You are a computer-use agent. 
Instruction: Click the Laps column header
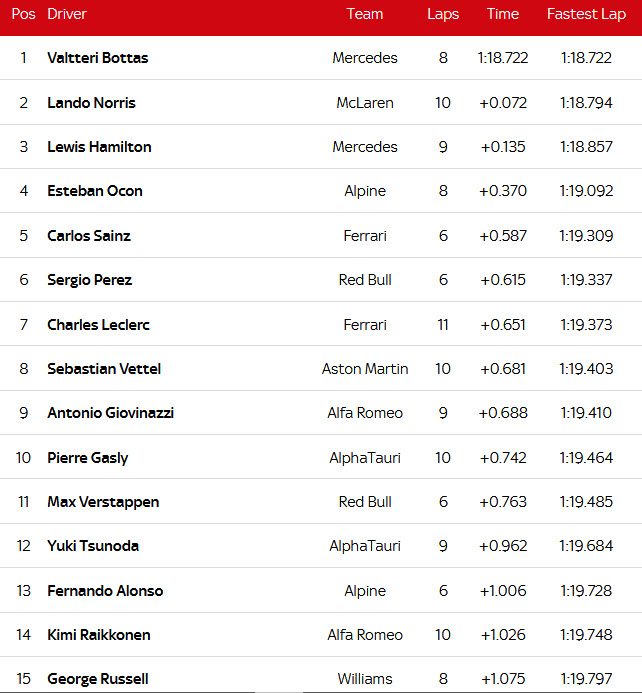(443, 14)
